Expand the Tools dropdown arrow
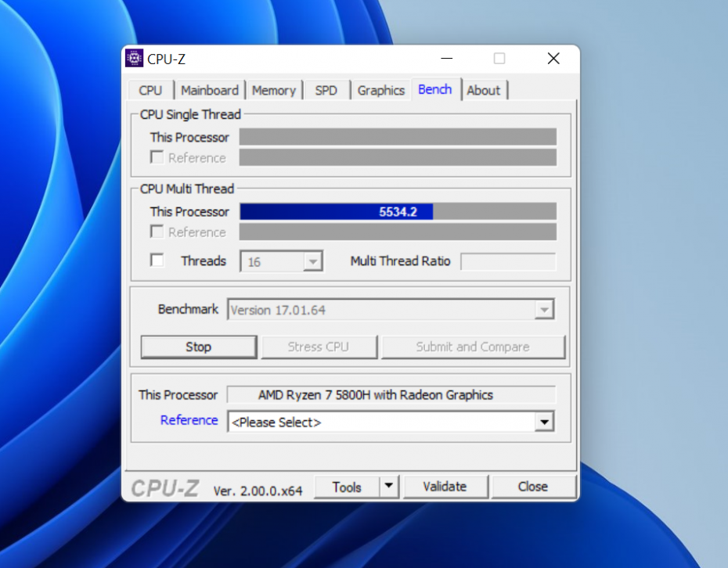This screenshot has height=568, width=728. click(x=389, y=487)
